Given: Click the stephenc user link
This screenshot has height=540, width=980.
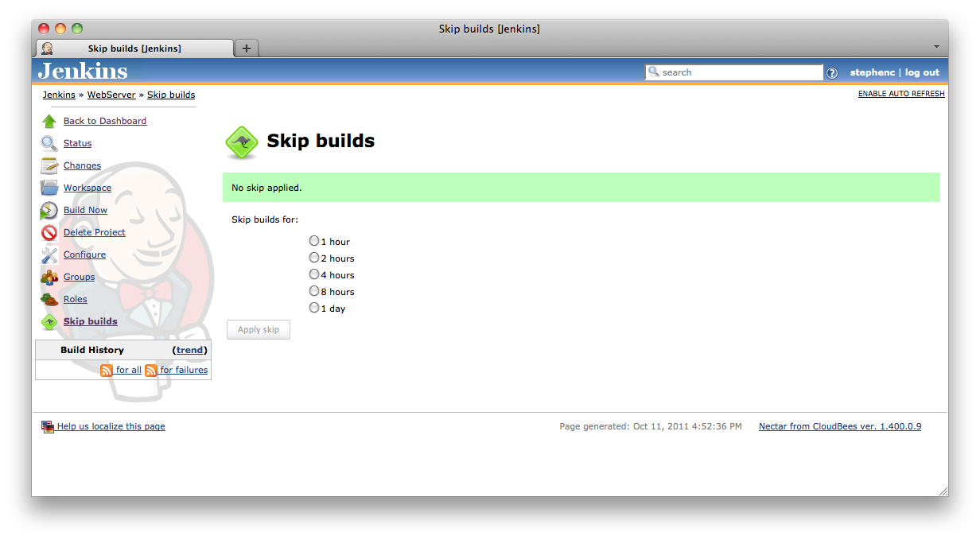Looking at the screenshot, I should (x=873, y=72).
